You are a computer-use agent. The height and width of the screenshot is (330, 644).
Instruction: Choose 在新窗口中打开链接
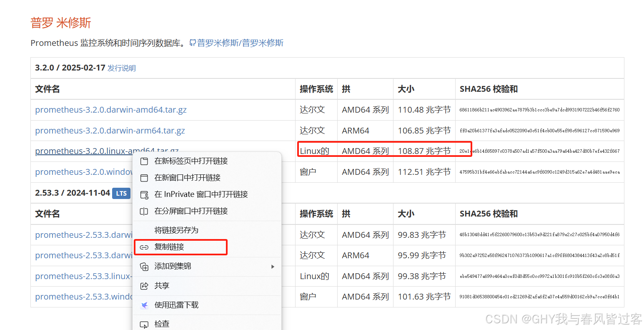pyautogui.click(x=207, y=178)
